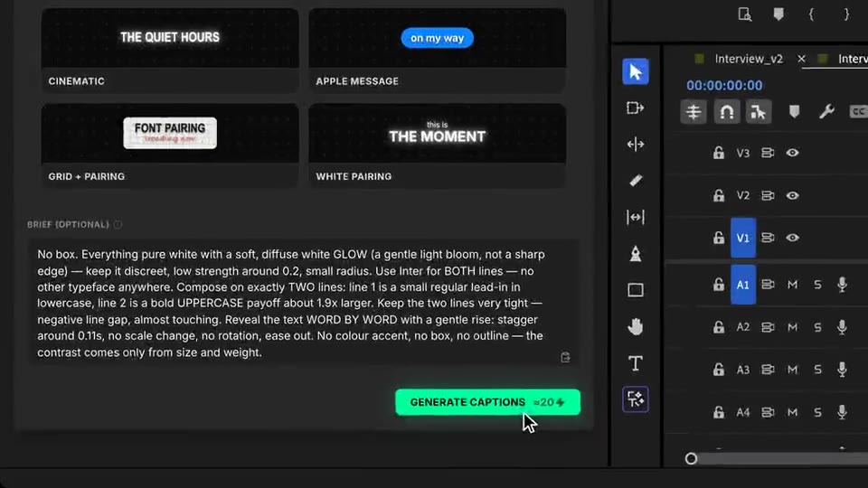868x488 pixels.
Task: Click the 00:00:00:00 playhead timecode
Action: [x=724, y=85]
